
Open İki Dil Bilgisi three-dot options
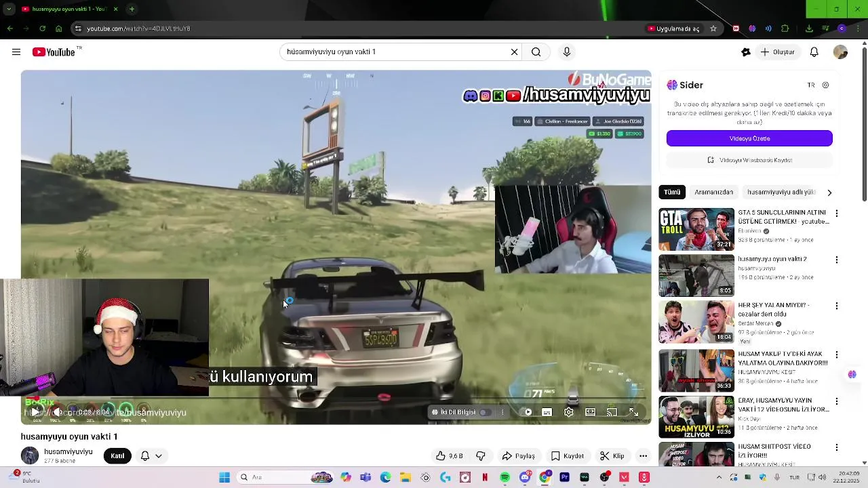click(x=502, y=412)
